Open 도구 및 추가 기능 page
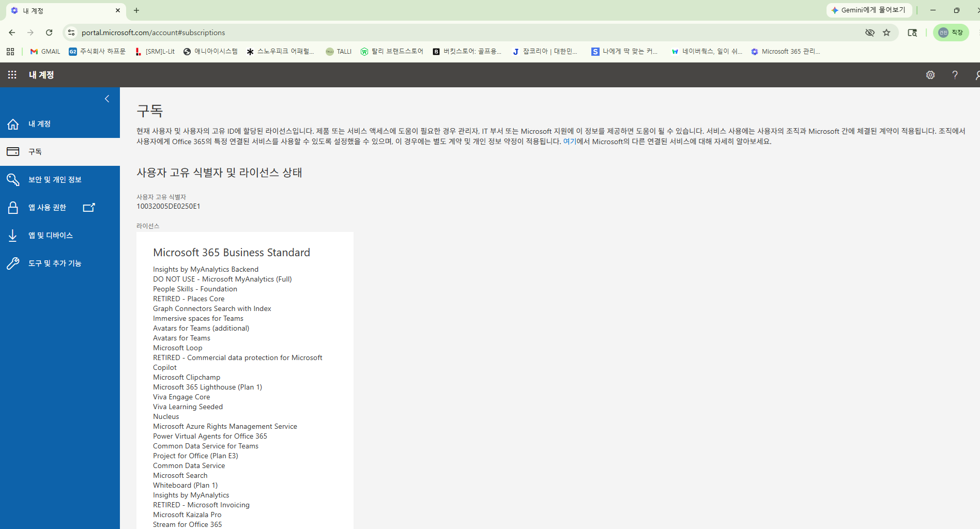Image resolution: width=980 pixels, height=529 pixels. coord(60,263)
